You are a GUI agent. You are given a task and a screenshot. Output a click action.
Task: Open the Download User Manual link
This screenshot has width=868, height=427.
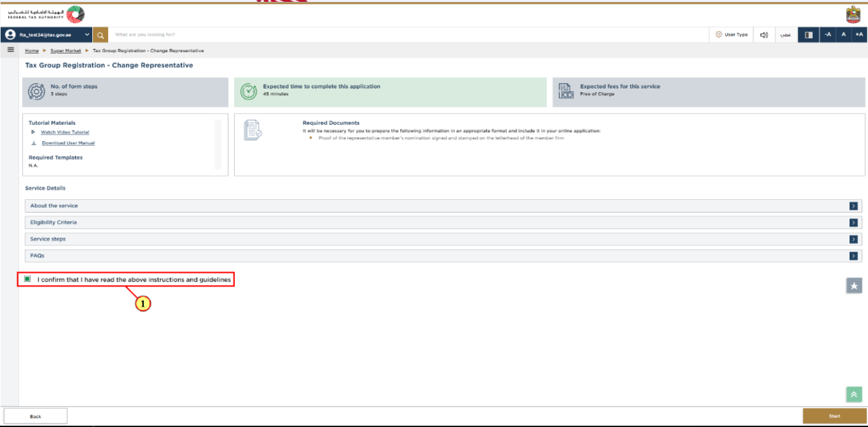68,143
